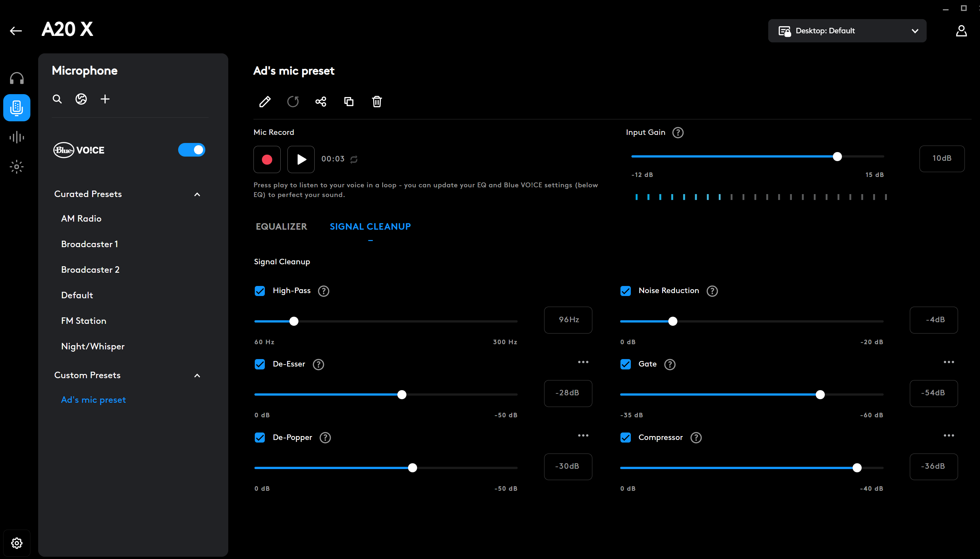Viewport: 980px width, 559px height.
Task: Collapse the Curated Presets section
Action: 197,195
